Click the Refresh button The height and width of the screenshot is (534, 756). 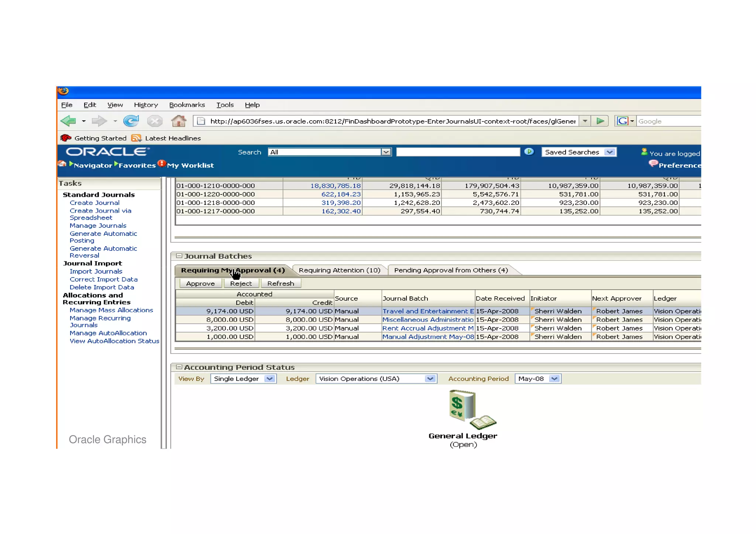click(x=281, y=283)
